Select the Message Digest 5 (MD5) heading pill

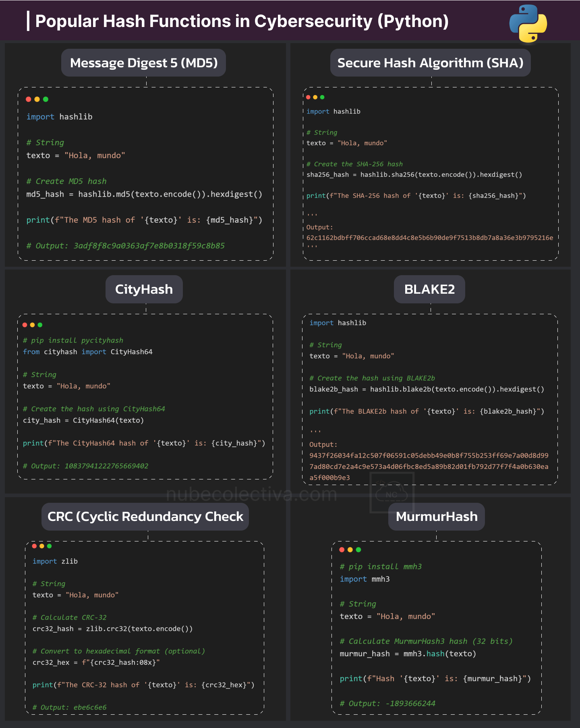coord(143,63)
